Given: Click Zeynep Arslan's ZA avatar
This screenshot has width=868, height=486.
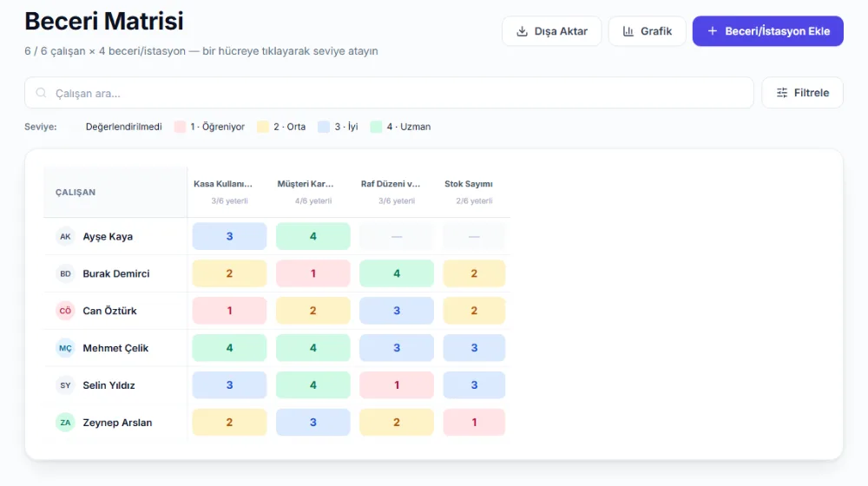Looking at the screenshot, I should click(65, 423).
